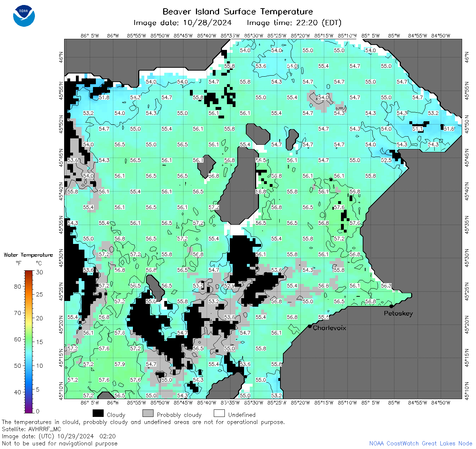Click the 'Image date: 10/28/2024' header text

182,23
